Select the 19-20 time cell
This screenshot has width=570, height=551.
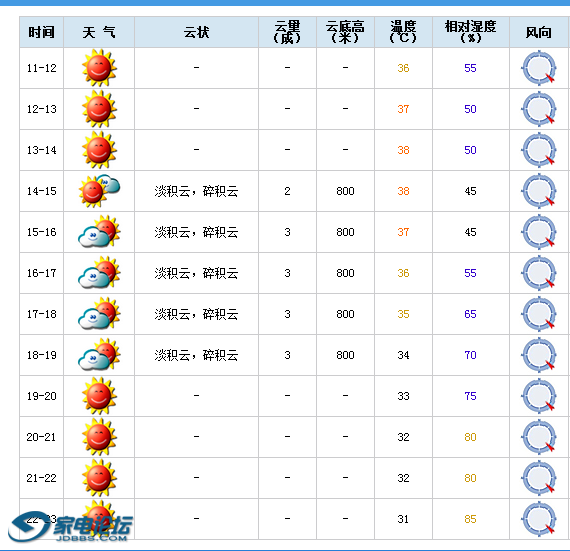41,396
